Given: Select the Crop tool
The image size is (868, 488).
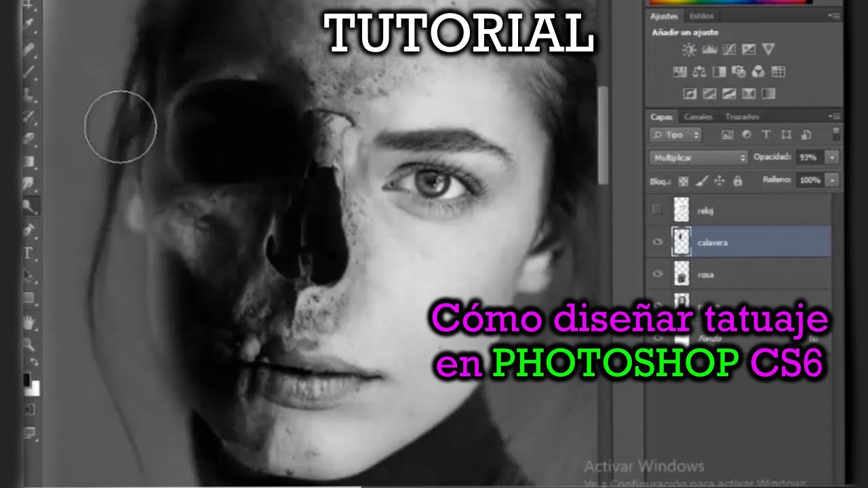Looking at the screenshot, I should click(x=30, y=5).
